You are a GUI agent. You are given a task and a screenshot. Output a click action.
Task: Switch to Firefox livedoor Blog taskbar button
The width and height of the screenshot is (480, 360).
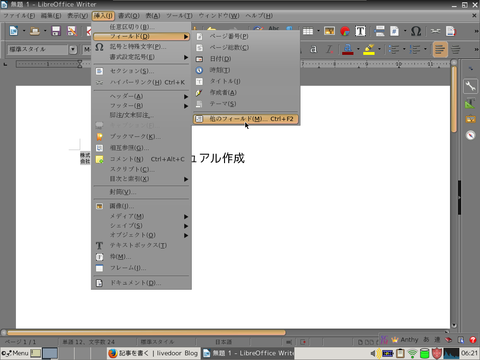[x=154, y=353]
